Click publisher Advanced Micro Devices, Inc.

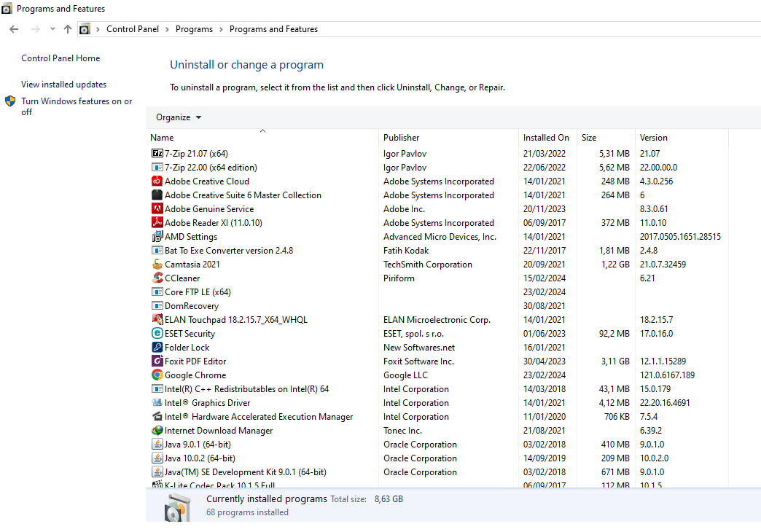[440, 237]
